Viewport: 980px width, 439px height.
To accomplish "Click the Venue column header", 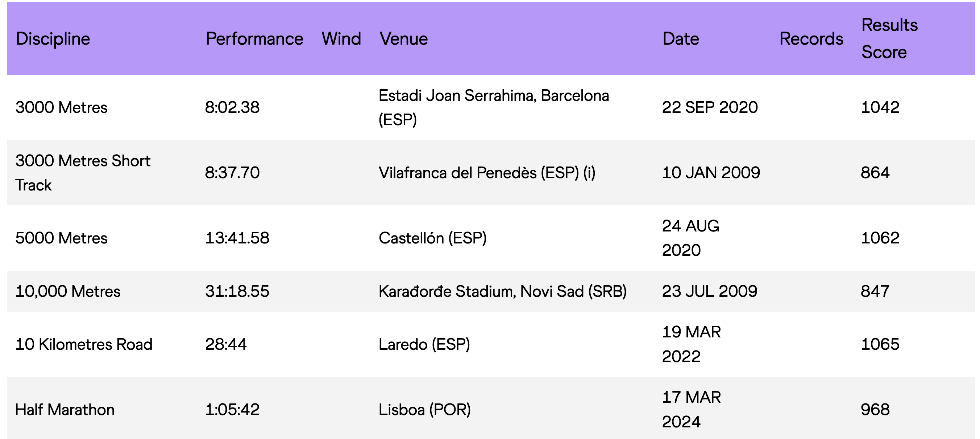I will click(x=404, y=39).
